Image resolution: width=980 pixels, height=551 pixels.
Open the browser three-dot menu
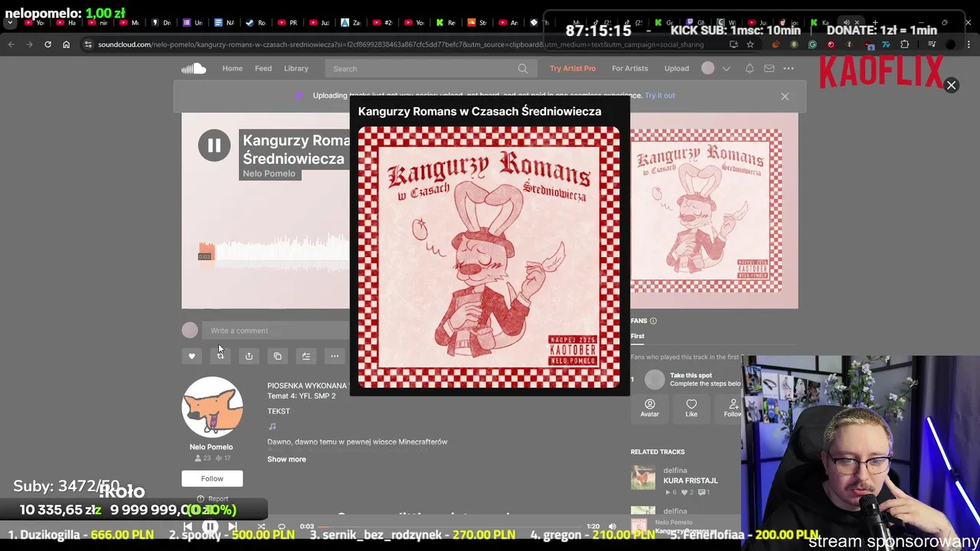tap(969, 44)
